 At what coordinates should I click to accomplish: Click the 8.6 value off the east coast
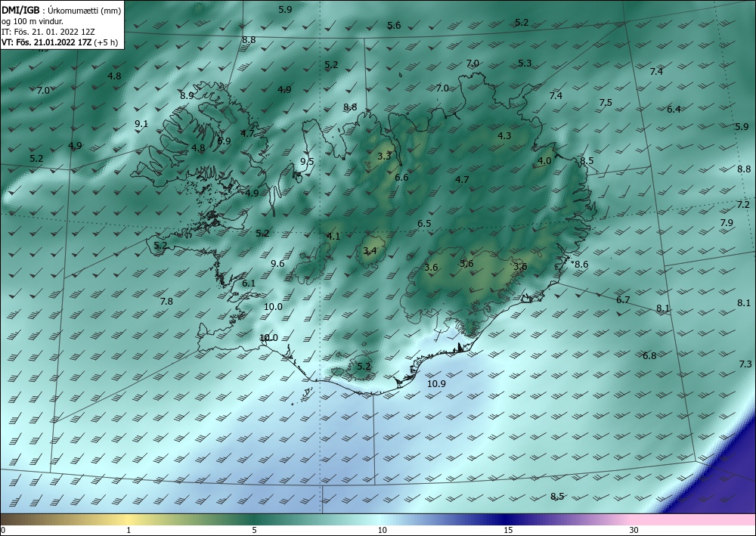coord(581,264)
